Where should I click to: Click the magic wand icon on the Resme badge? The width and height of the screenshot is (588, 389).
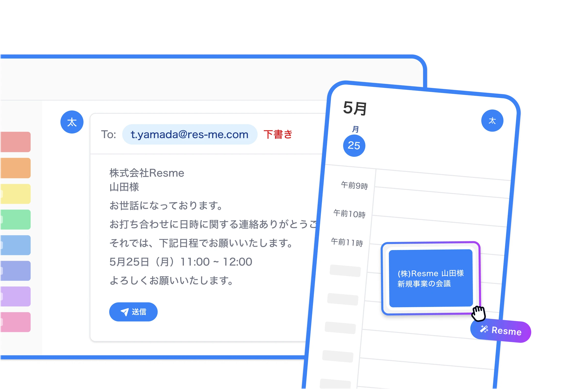coord(484,329)
